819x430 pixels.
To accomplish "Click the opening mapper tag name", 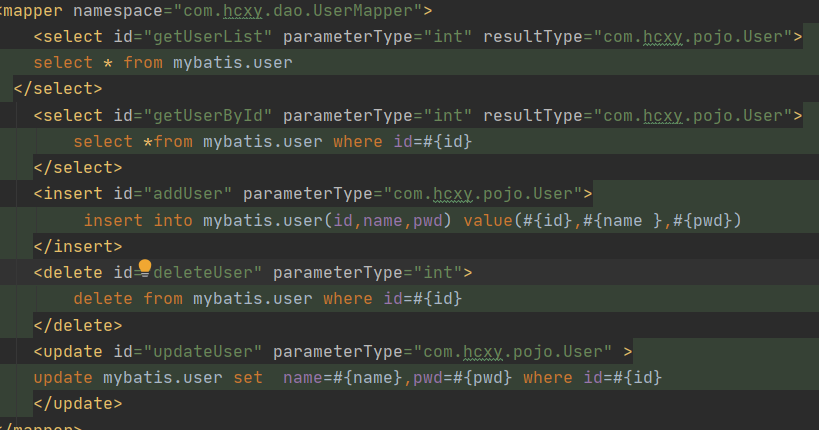I will coord(34,11).
